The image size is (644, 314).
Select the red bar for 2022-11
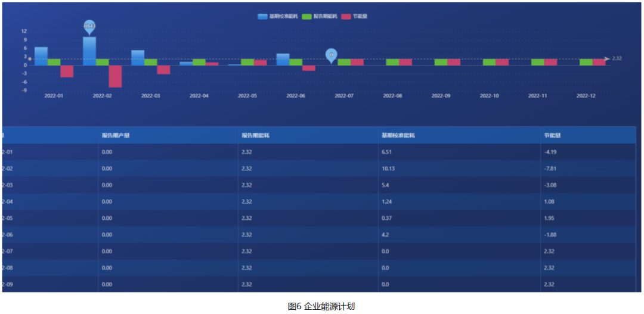pos(550,62)
